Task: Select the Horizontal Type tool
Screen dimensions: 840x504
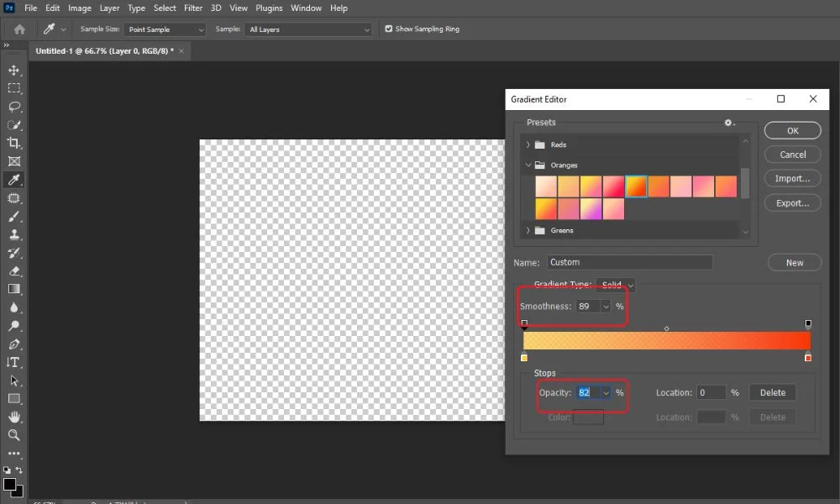Action: click(13, 362)
